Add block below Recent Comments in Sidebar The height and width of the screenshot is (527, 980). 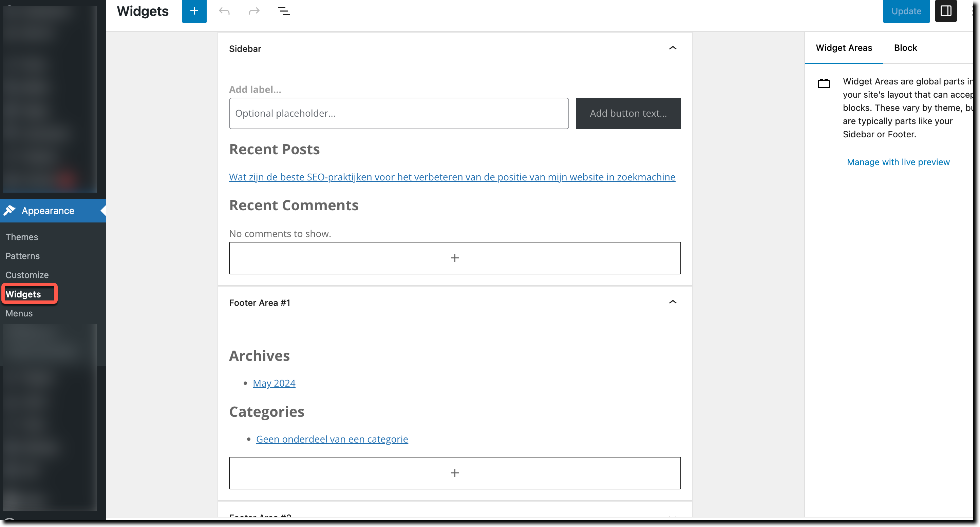coord(455,258)
